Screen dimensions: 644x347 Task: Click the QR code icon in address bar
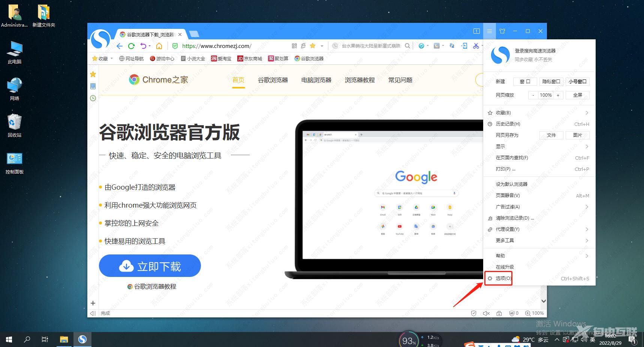(294, 46)
